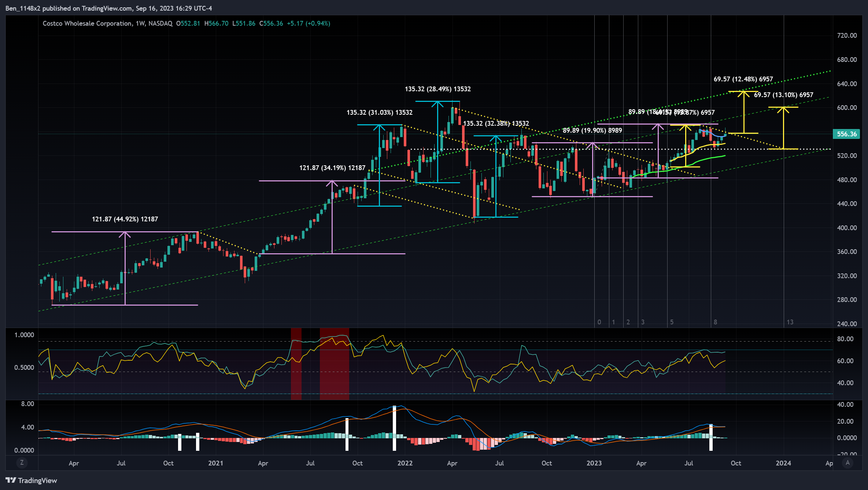Click Fibonacci time zone marker 8
Viewport: 868px width, 490px height.
(715, 322)
